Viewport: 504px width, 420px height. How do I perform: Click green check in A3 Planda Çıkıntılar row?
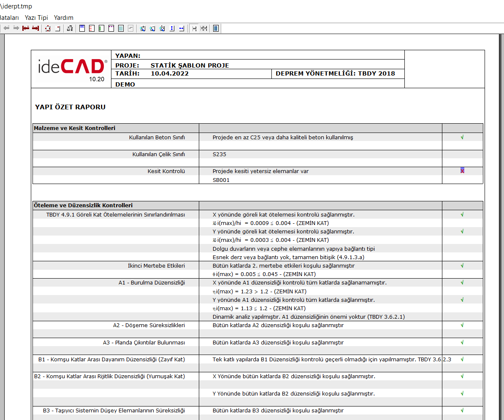(x=462, y=342)
